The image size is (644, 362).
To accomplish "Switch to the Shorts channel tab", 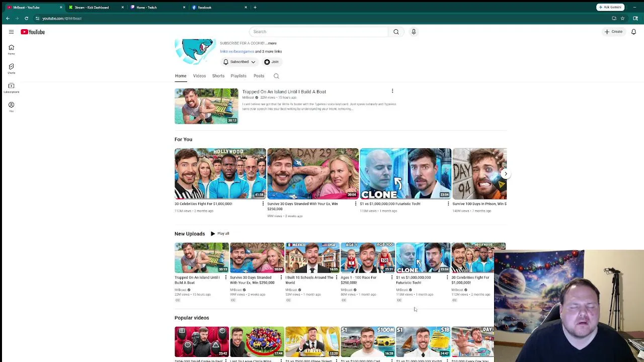I will coord(218,76).
